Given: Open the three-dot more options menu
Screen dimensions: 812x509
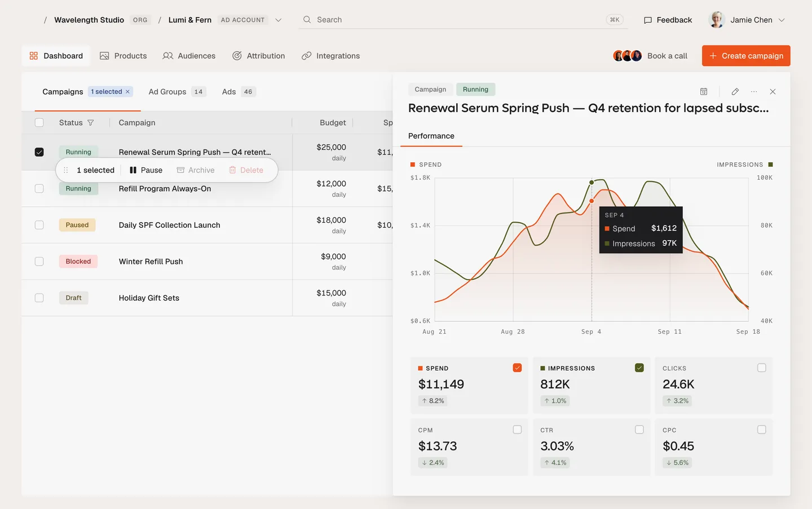Looking at the screenshot, I should [754, 91].
